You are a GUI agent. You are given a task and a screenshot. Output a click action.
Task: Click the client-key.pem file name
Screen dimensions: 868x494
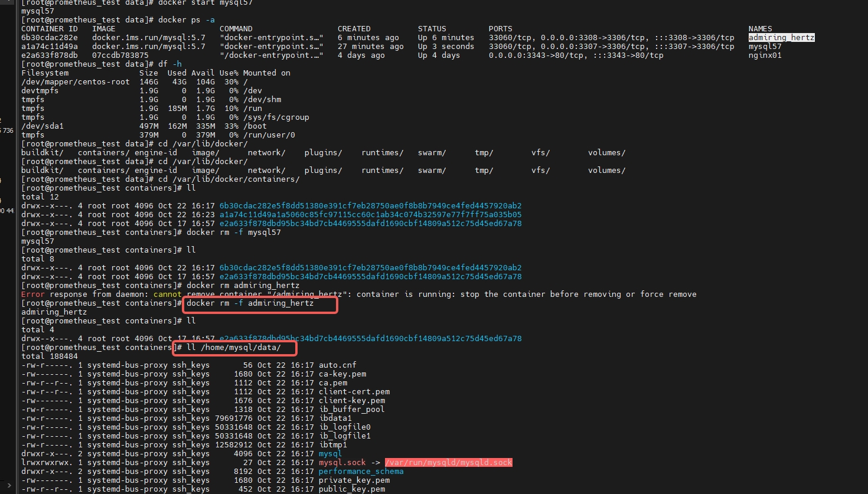click(x=351, y=401)
